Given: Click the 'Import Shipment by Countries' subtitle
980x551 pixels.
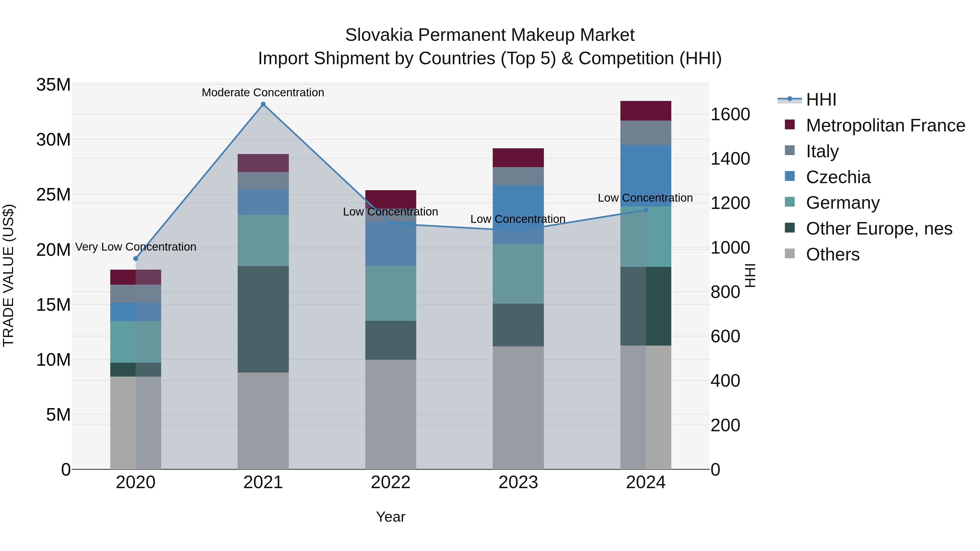Looking at the screenshot, I should coord(490,59).
